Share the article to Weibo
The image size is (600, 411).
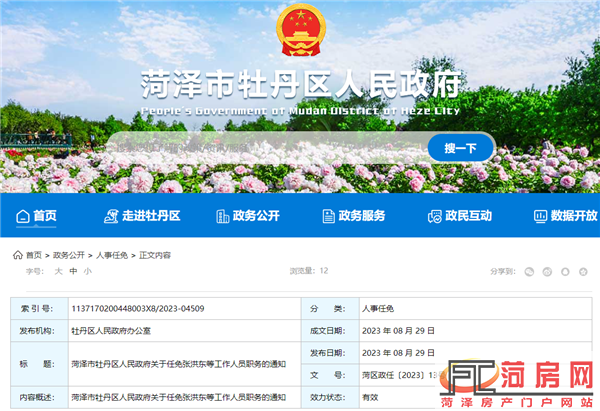pyautogui.click(x=547, y=272)
